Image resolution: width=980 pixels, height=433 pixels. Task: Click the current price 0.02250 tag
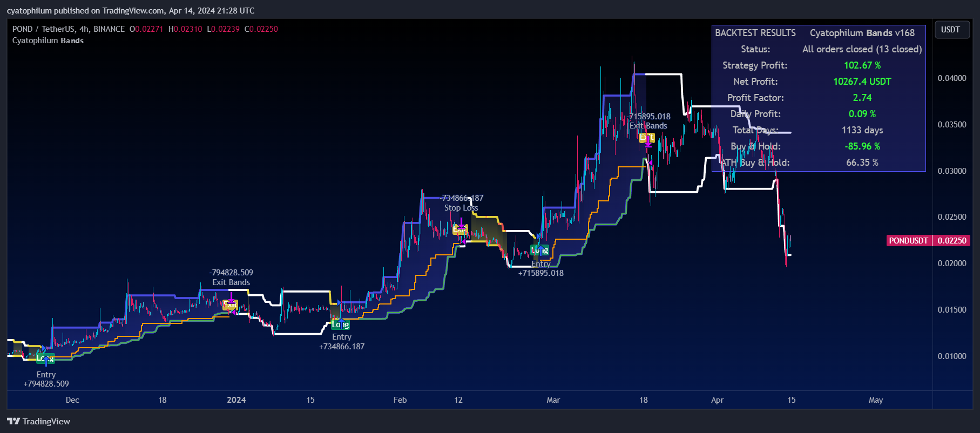point(952,240)
